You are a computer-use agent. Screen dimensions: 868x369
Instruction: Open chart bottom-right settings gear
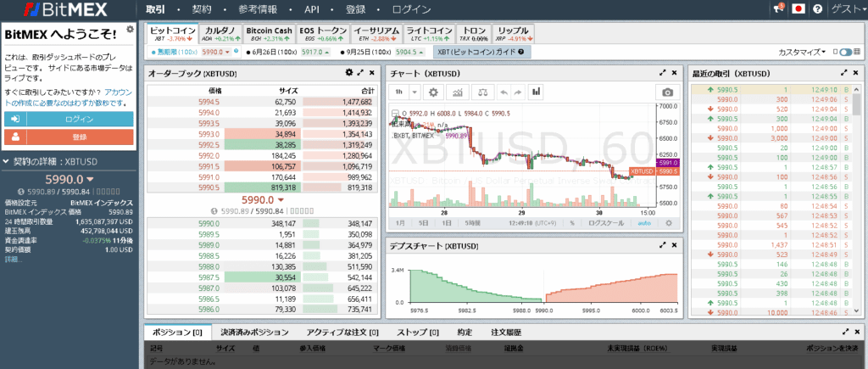[668, 223]
